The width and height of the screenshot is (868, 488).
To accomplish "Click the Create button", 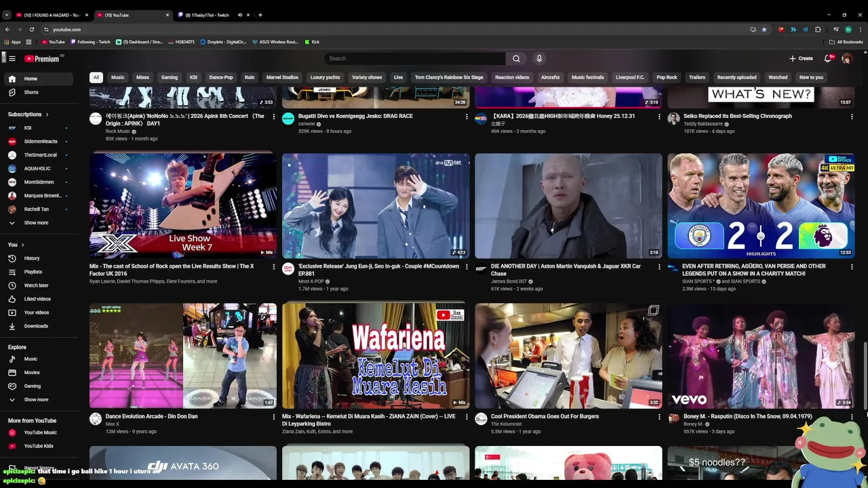I will [x=801, y=58].
